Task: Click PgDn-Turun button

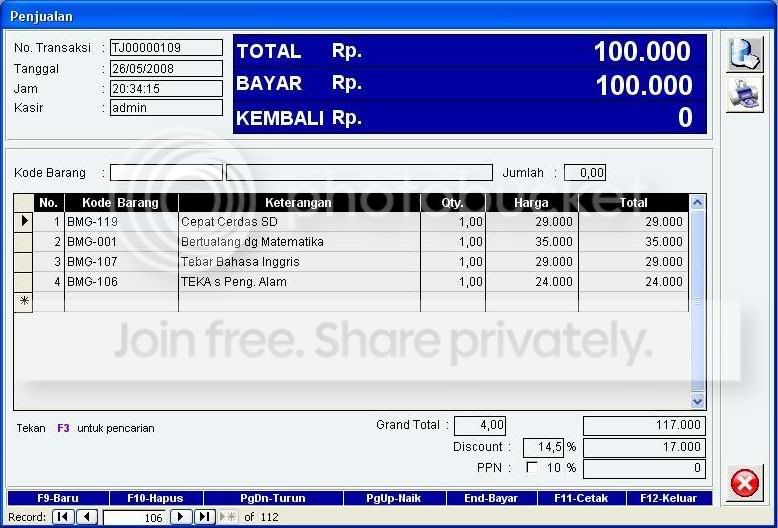Action: pyautogui.click(x=273, y=498)
